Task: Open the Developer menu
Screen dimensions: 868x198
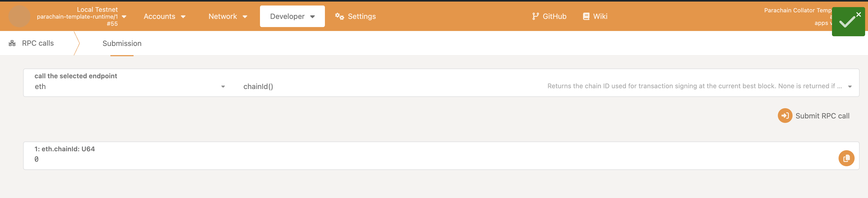Action: point(292,16)
